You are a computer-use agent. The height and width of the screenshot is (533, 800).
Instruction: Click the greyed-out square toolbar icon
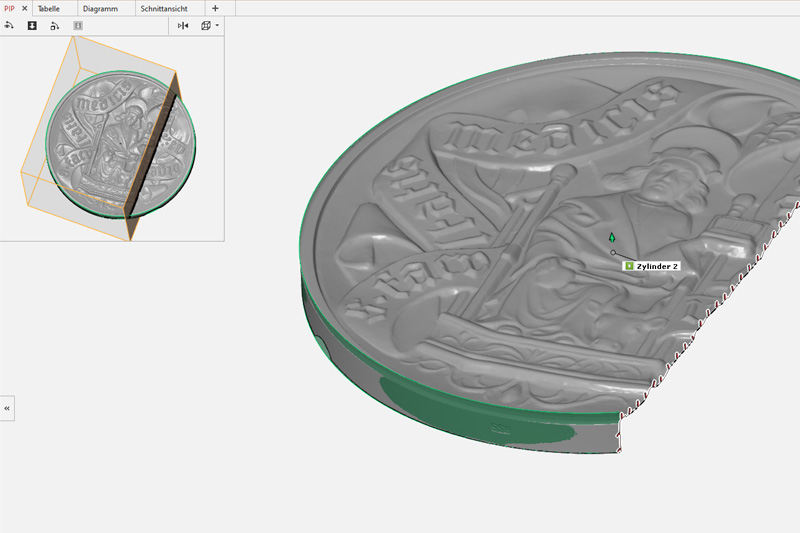pos(78,25)
